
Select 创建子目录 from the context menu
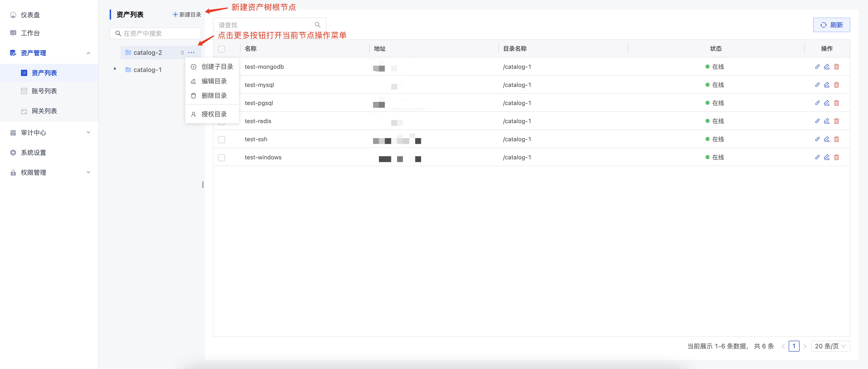(212, 67)
